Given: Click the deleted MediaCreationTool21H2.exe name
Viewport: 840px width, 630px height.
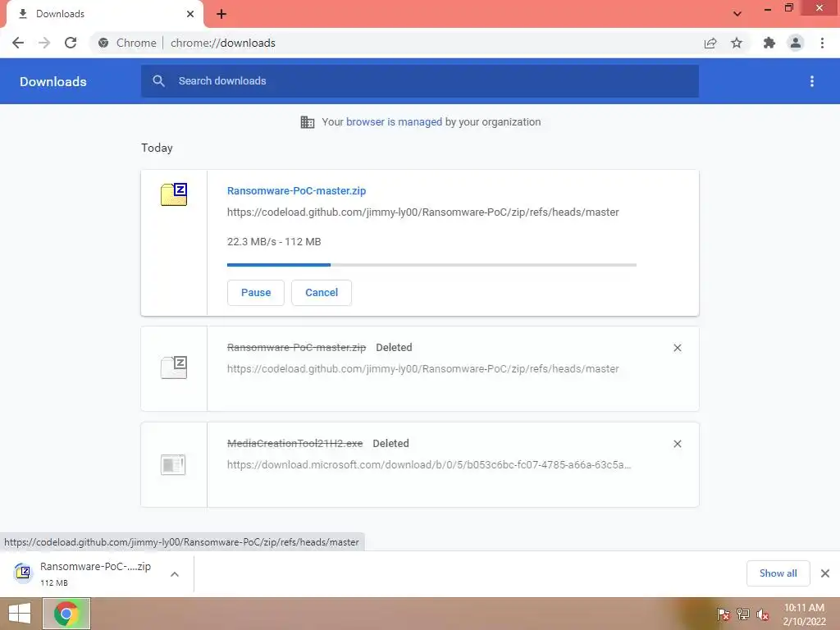Looking at the screenshot, I should pyautogui.click(x=294, y=444).
